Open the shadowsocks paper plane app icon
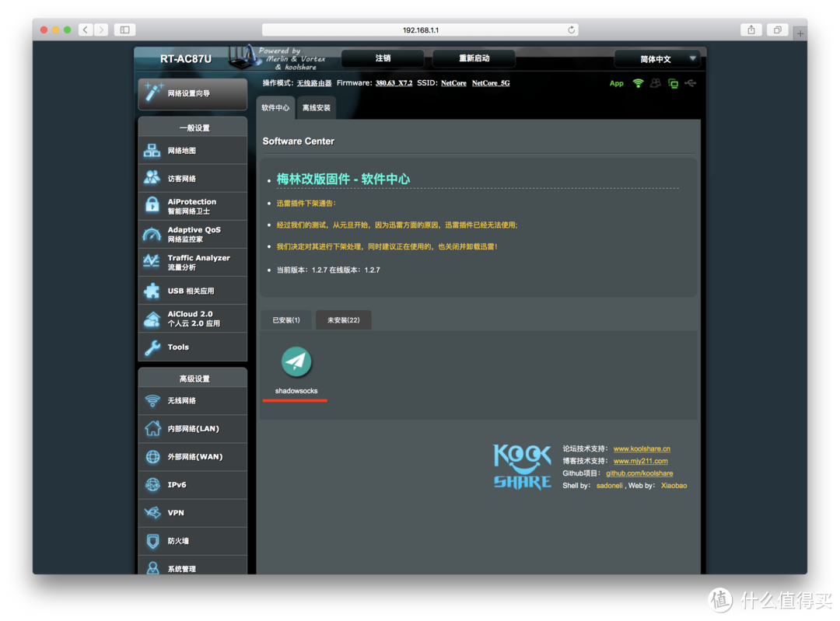This screenshot has height=621, width=840. tap(296, 362)
